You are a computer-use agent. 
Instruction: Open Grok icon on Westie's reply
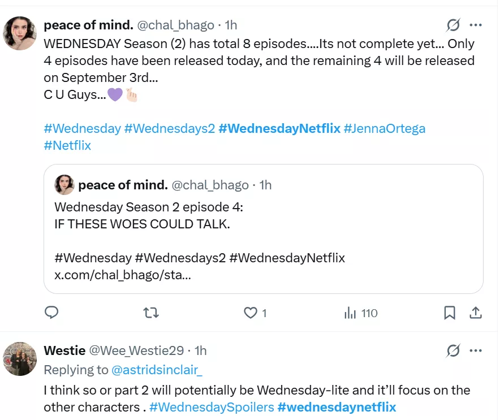point(453,350)
